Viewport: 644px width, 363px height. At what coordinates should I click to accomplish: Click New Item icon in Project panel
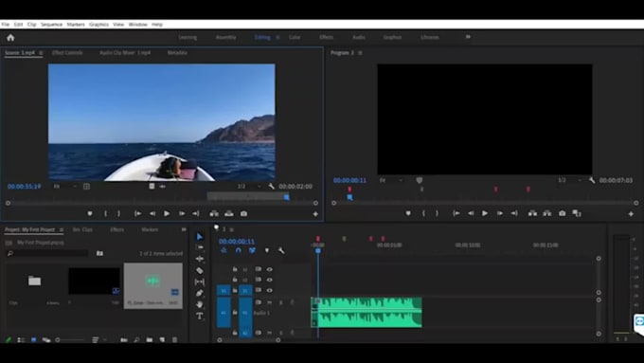[x=162, y=339]
